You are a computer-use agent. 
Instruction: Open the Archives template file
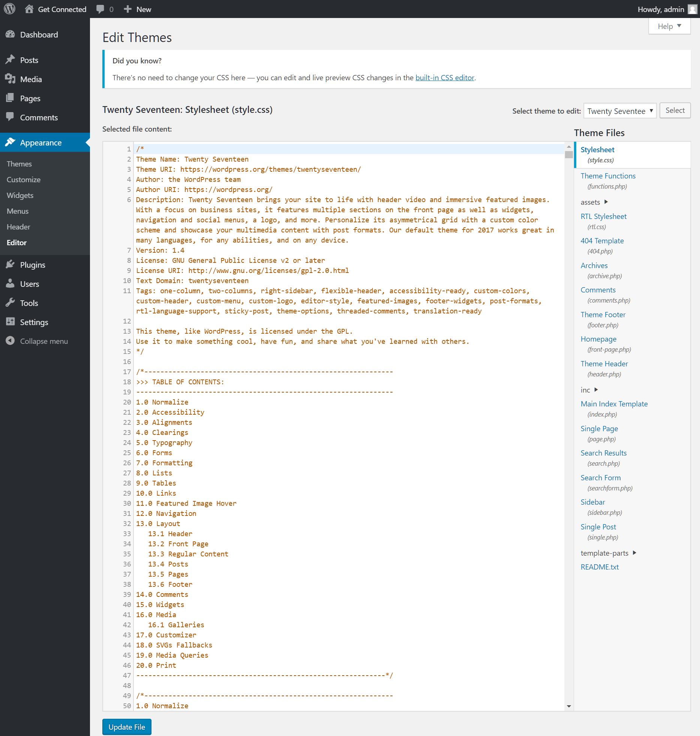pos(594,265)
